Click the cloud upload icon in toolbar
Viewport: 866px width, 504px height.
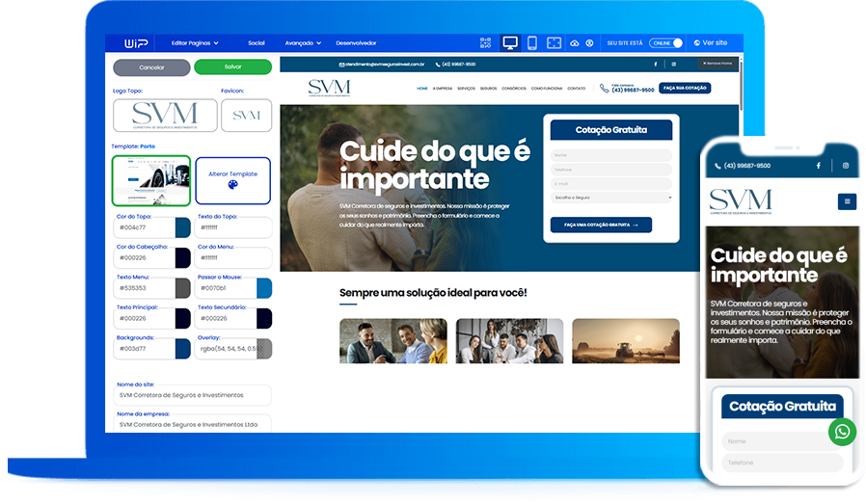(575, 43)
